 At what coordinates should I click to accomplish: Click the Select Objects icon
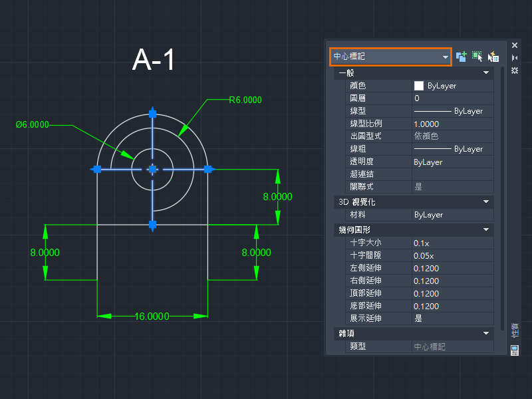tap(477, 57)
